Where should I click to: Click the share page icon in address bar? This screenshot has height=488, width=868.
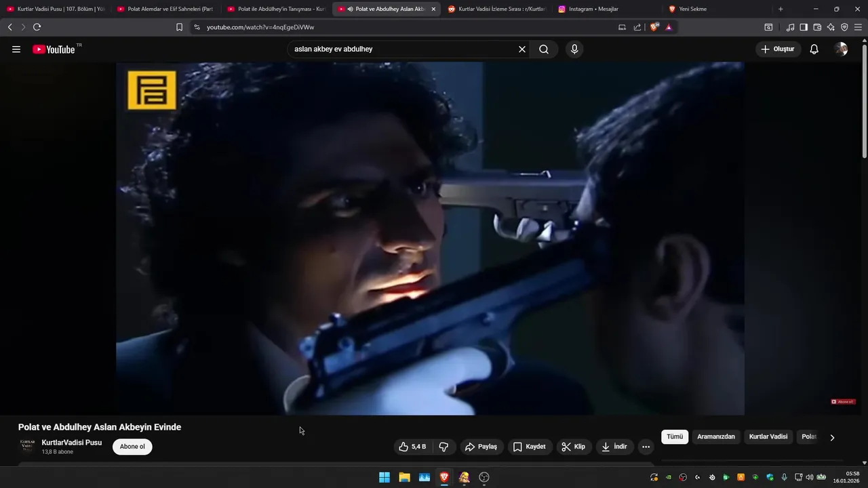click(637, 27)
